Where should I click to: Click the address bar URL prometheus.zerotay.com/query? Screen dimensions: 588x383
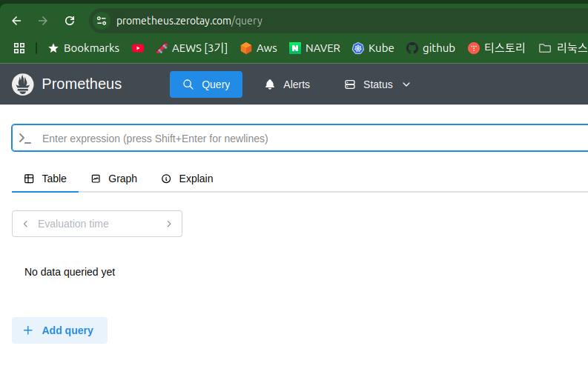click(189, 21)
